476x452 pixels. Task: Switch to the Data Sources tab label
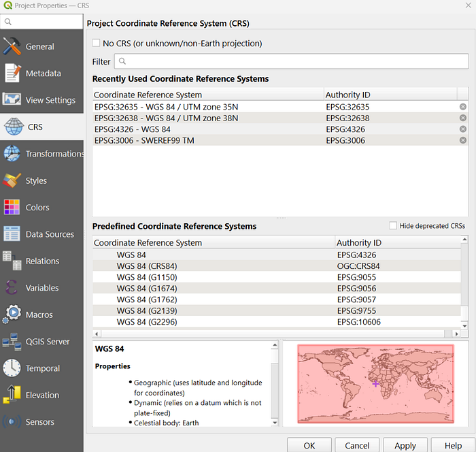pos(50,234)
